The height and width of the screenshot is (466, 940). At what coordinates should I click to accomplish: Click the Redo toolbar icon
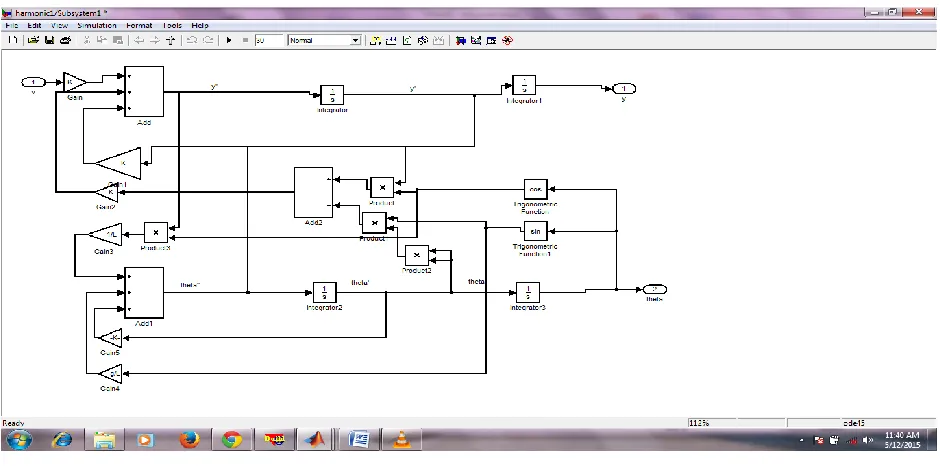pos(208,40)
